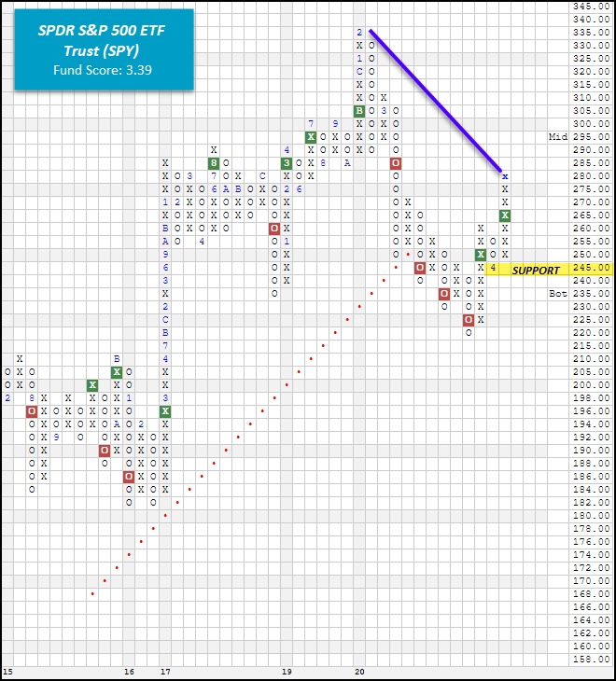The image size is (616, 681).
Task: Click the 220.00 price axis value
Action: click(x=591, y=333)
